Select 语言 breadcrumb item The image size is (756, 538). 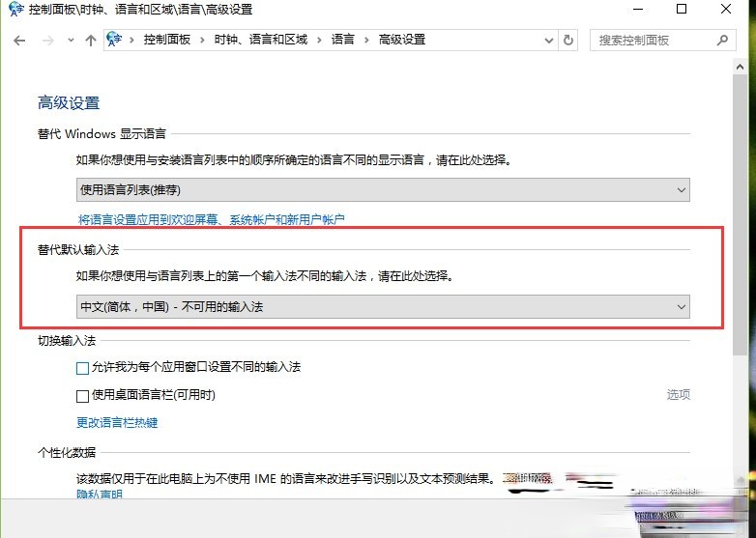(x=343, y=40)
